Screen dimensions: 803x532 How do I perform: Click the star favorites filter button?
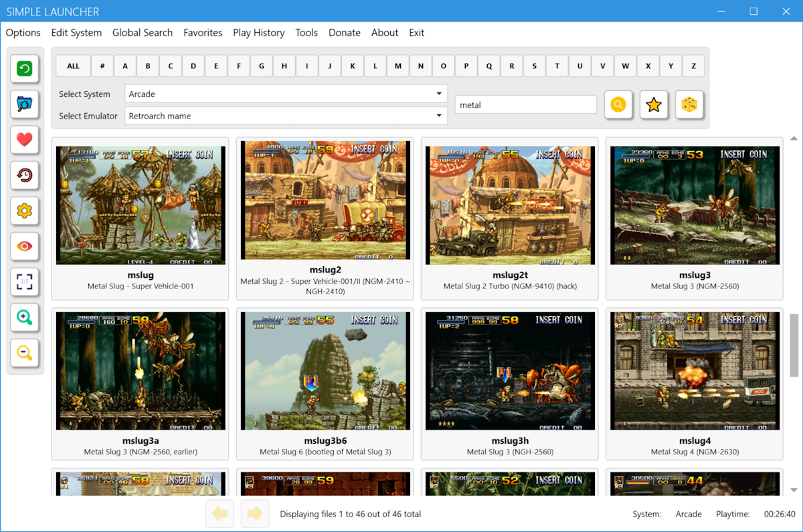[654, 105]
